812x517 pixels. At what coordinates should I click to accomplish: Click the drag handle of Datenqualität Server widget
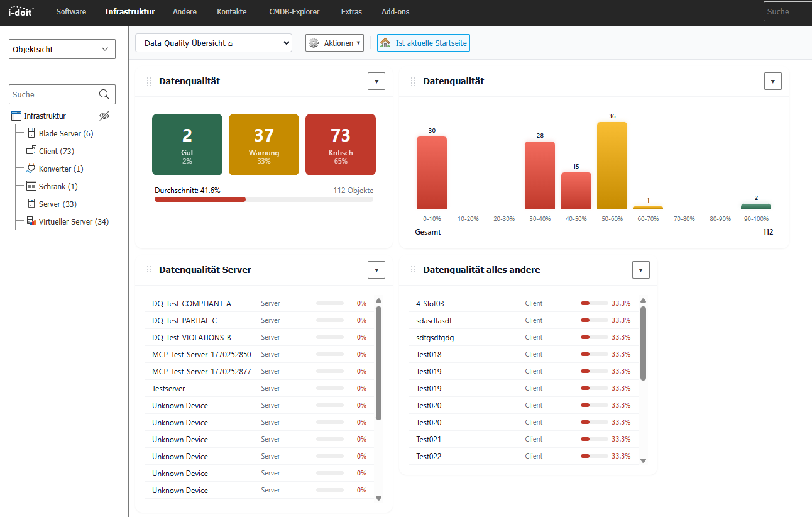click(149, 269)
